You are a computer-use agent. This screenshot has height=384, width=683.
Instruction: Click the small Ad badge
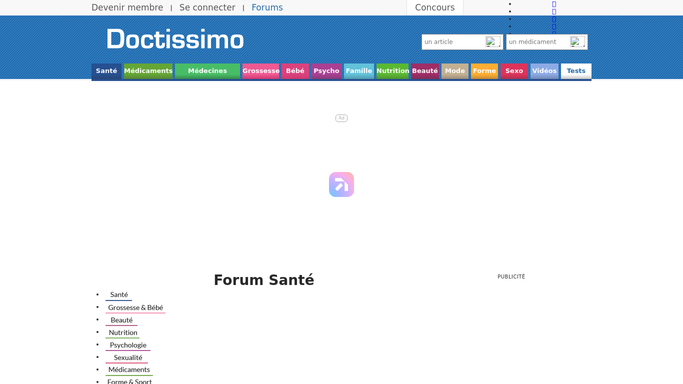coord(341,118)
